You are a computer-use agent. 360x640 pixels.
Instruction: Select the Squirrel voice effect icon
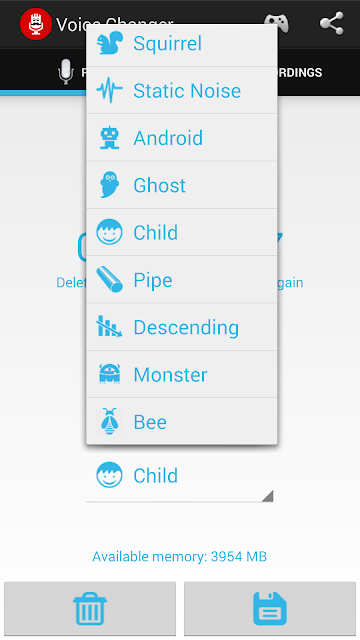109,43
